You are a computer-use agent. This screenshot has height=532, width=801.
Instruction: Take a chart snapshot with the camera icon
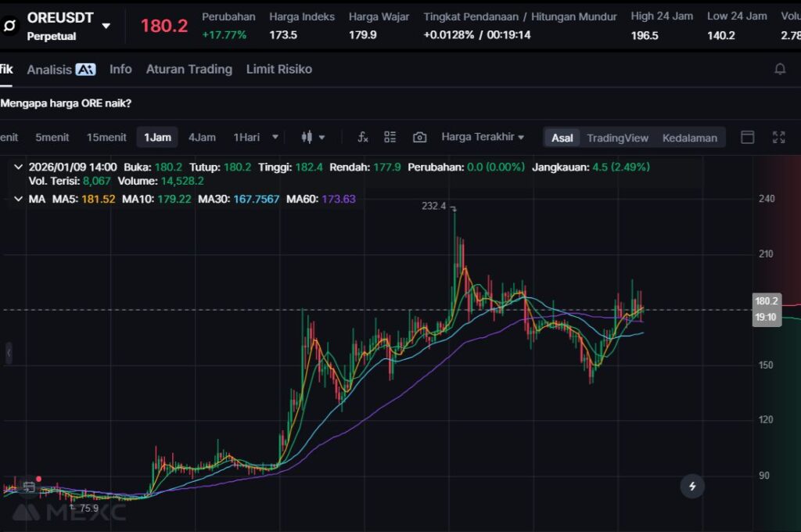[x=420, y=138]
